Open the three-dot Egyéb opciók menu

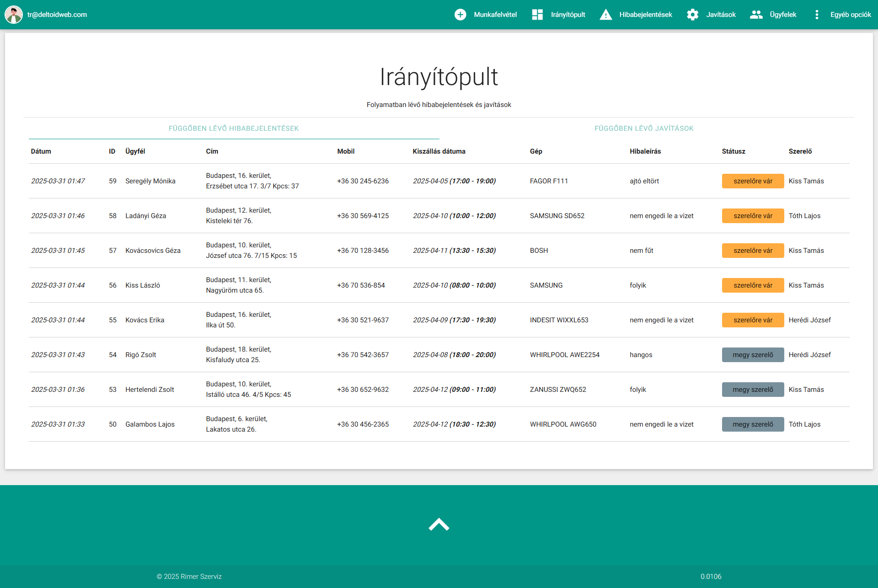coord(817,15)
